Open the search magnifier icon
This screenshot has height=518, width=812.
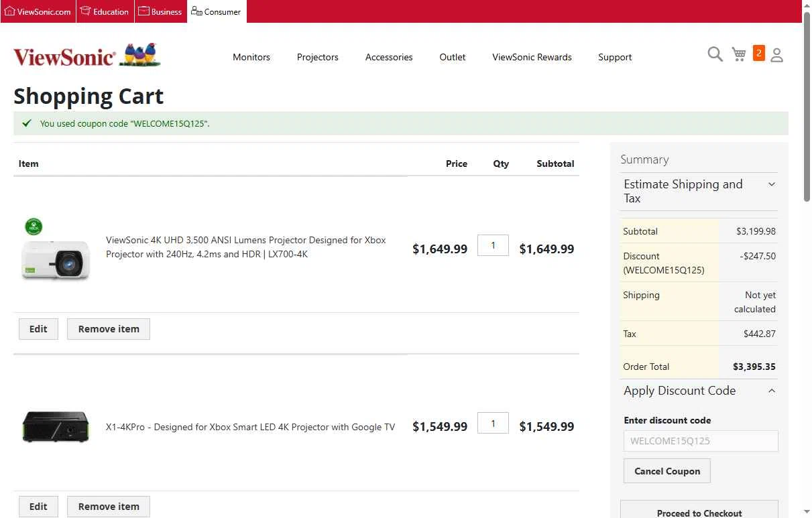pos(715,54)
